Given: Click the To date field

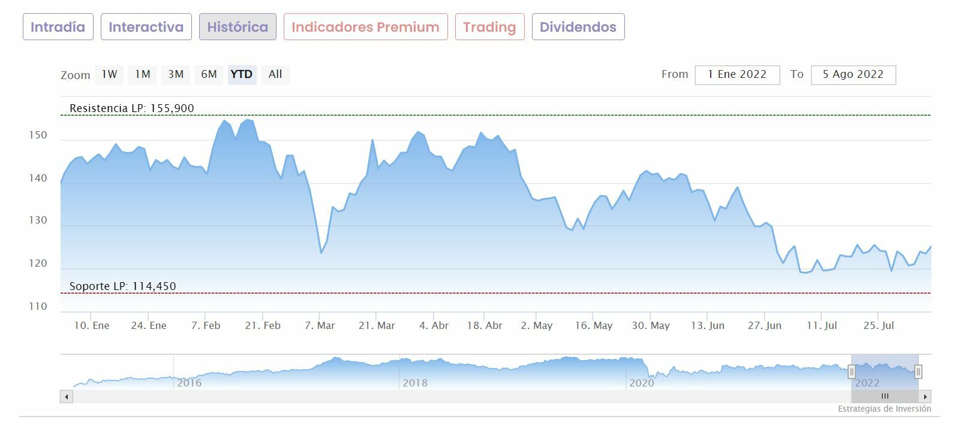Looking at the screenshot, I should pyautogui.click(x=853, y=75).
